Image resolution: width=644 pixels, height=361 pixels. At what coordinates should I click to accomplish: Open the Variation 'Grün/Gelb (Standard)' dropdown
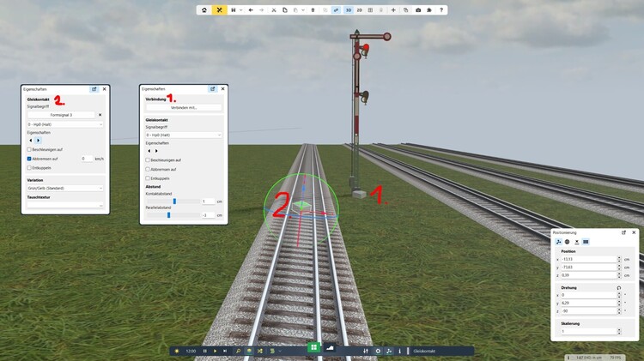[64, 188]
